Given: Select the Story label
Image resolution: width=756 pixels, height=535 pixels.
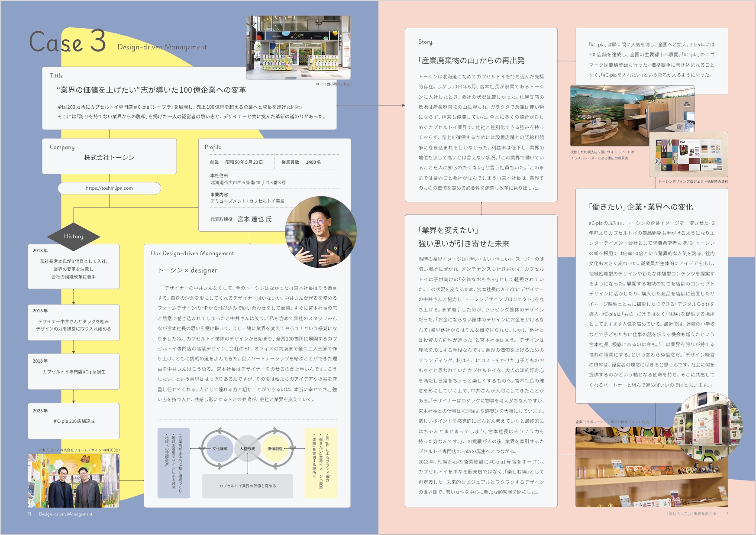Looking at the screenshot, I should 425,42.
